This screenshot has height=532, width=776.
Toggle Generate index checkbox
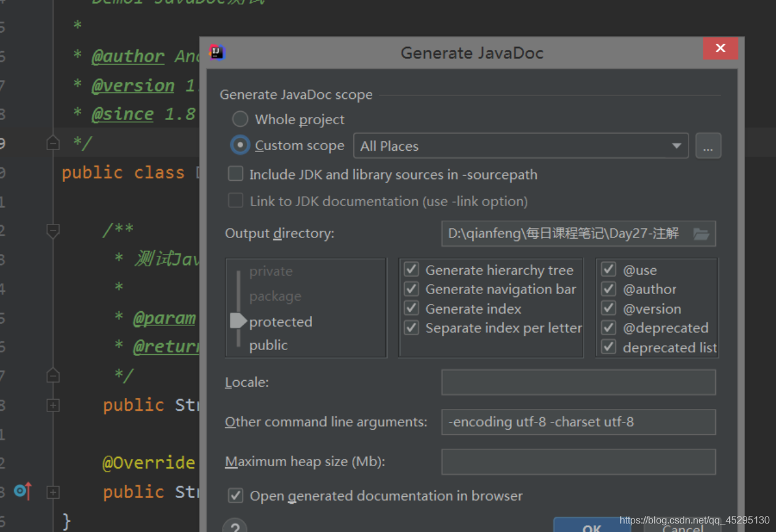[412, 308]
